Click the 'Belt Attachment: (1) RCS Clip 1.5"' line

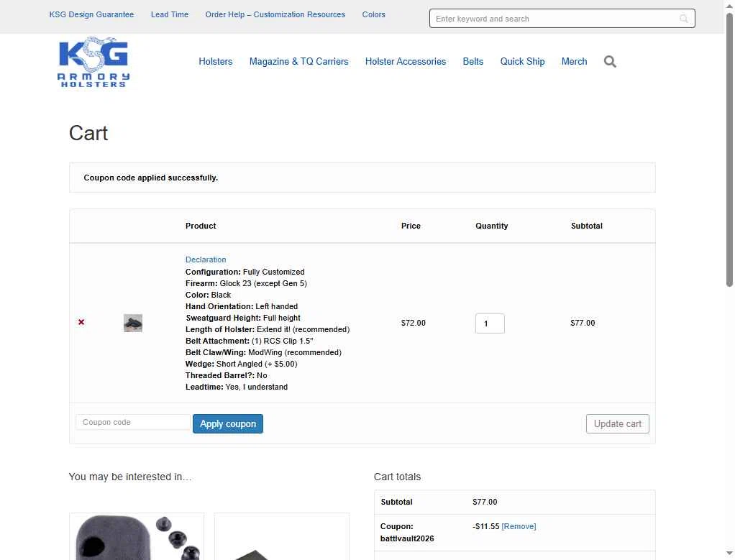coord(250,341)
